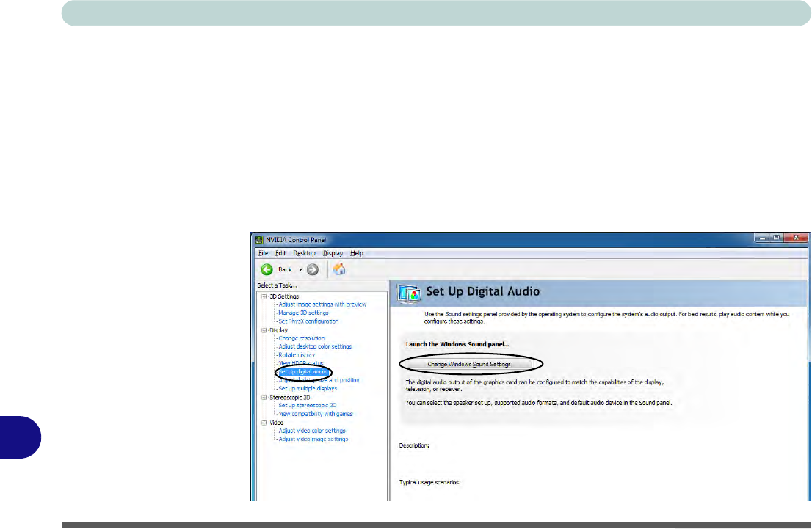This screenshot has width=812, height=529.
Task: Select Adjust video image settings
Action: (x=313, y=439)
